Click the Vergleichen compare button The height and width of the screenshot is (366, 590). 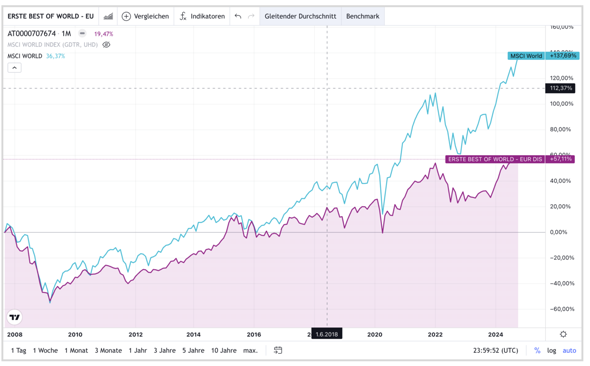point(146,16)
